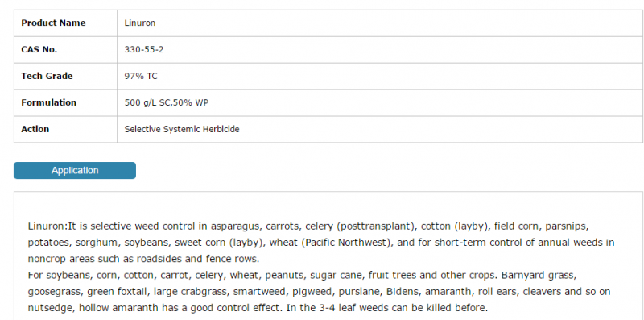This screenshot has width=644, height=320.
Task: Click the Linuron product name value
Action: click(x=140, y=23)
